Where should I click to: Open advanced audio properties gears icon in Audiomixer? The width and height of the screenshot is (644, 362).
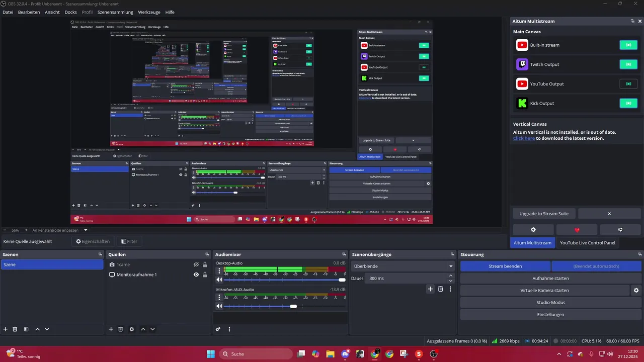pyautogui.click(x=218, y=329)
